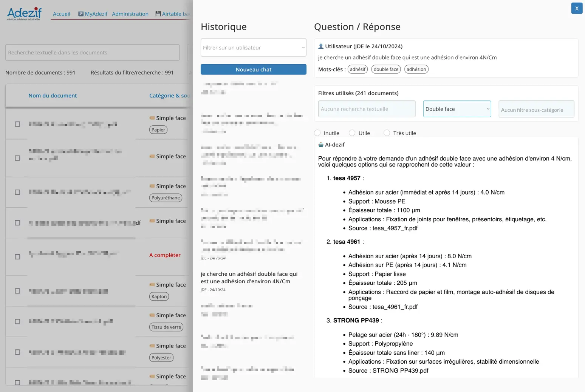Click the "adhésif" keyword tag
The width and height of the screenshot is (585, 392).
(x=357, y=69)
